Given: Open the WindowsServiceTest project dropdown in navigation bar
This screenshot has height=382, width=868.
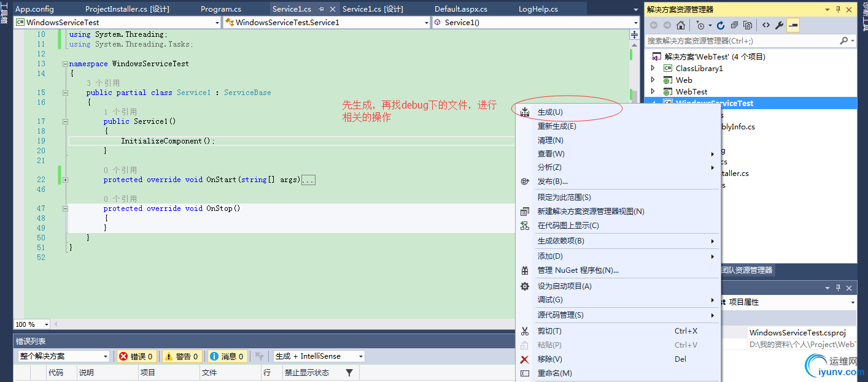Looking at the screenshot, I should tap(217, 22).
